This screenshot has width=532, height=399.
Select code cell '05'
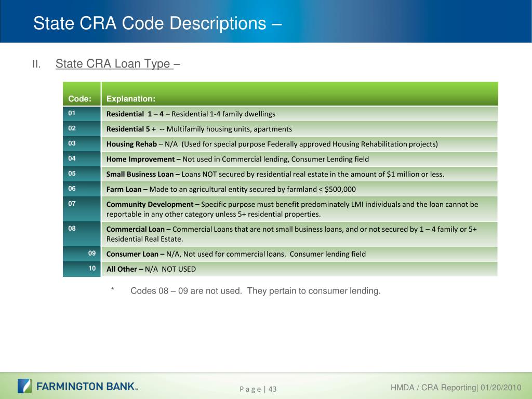pyautogui.click(x=82, y=174)
